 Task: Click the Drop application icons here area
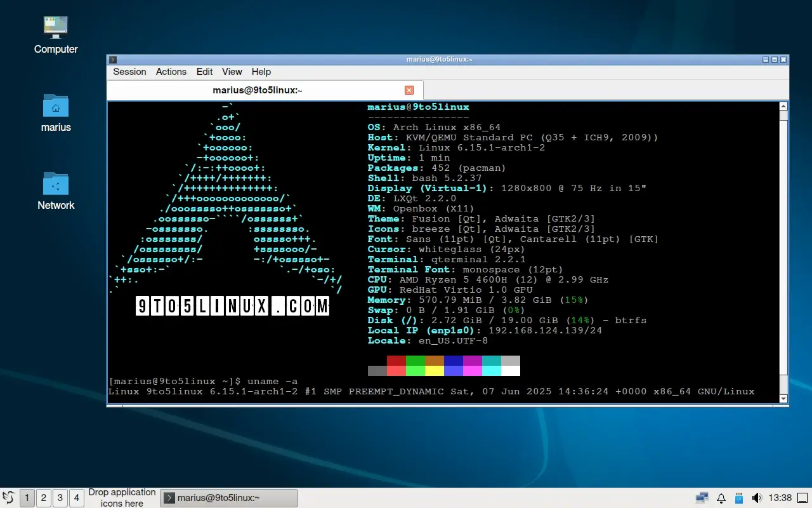pos(122,498)
